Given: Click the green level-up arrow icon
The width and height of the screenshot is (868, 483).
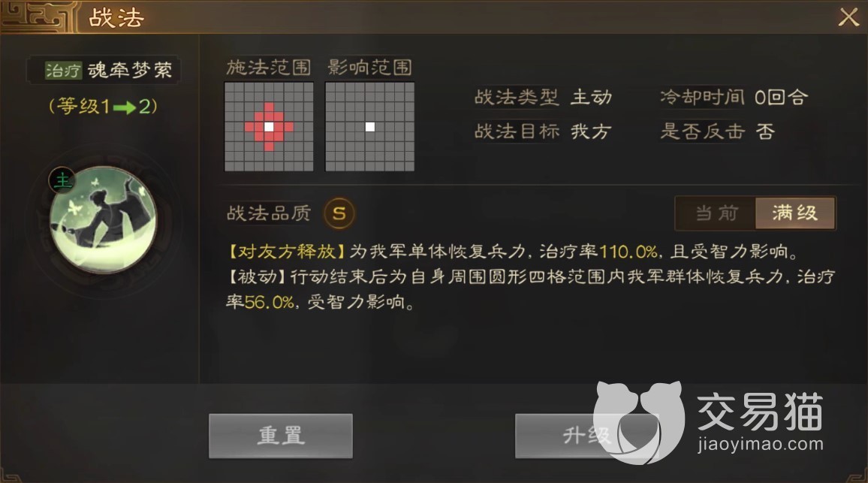Looking at the screenshot, I should click(125, 107).
